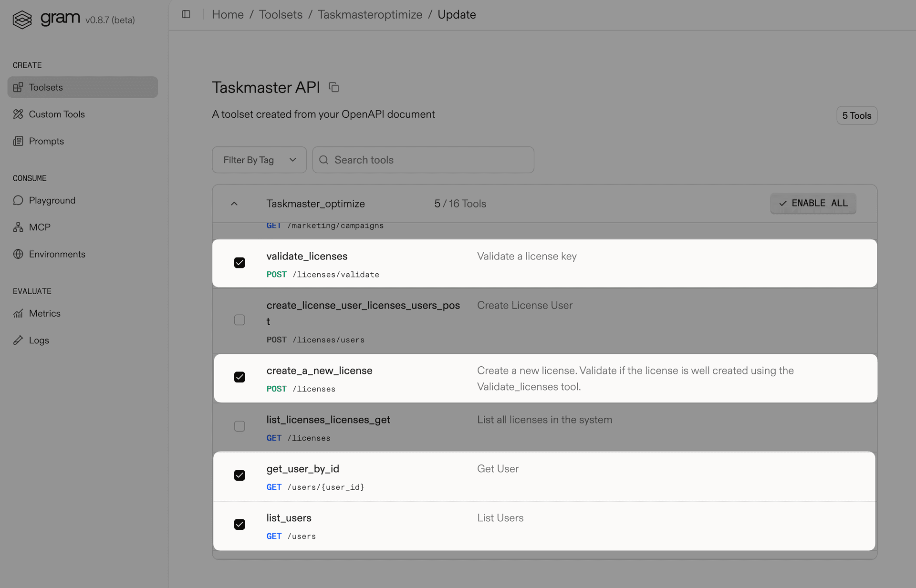This screenshot has width=916, height=588.
Task: Select Custom Tools from the sidebar
Action: pyautogui.click(x=57, y=114)
